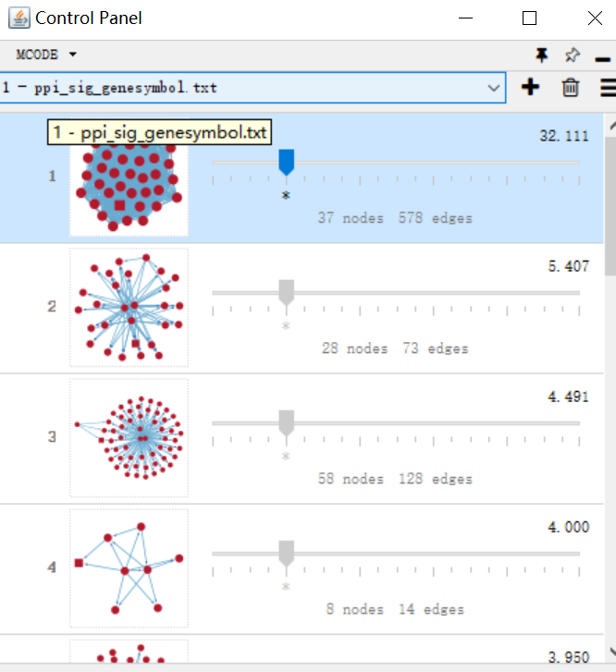Click the score value 4.491
Image resolution: width=616 pixels, height=672 pixels.
(x=568, y=397)
